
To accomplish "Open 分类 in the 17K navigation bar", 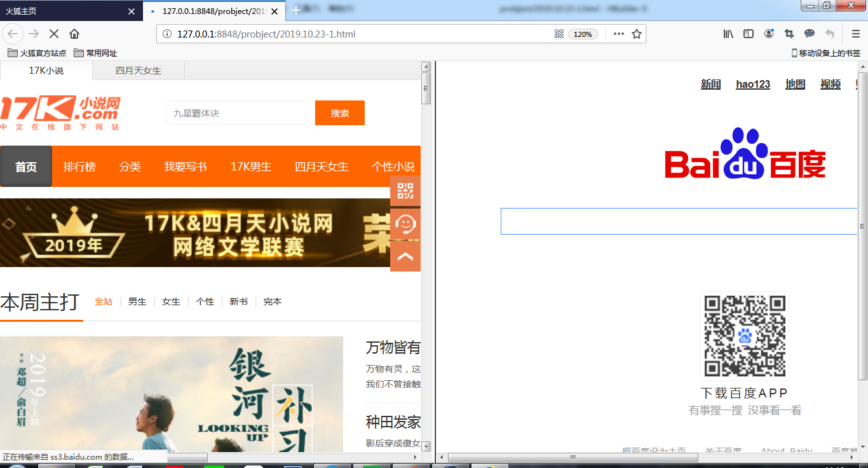I will pos(130,167).
